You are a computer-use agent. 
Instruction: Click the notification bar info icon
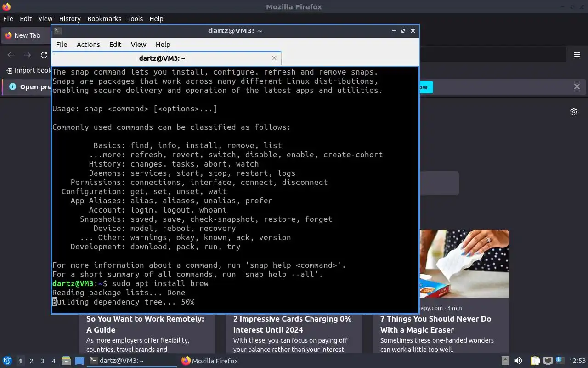pos(12,86)
